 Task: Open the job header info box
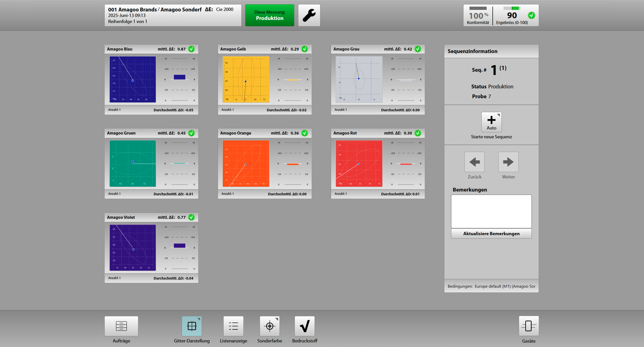pos(173,15)
